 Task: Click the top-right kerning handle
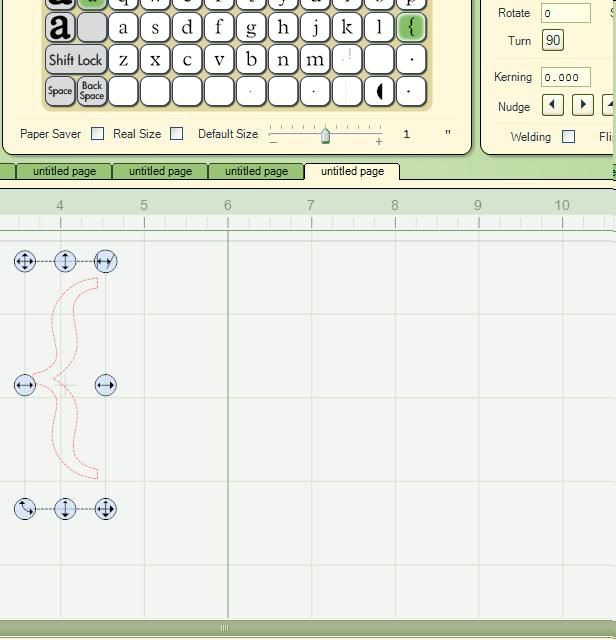coord(105,261)
